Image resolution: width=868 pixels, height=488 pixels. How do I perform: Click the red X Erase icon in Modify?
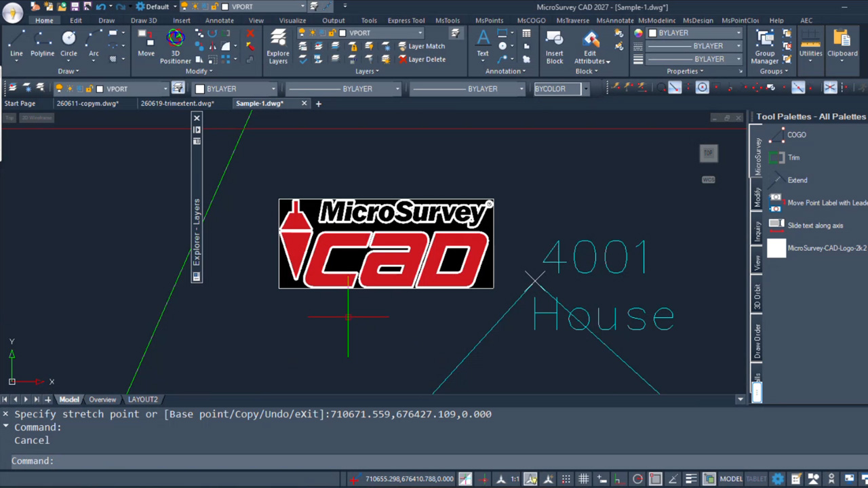[x=250, y=33]
